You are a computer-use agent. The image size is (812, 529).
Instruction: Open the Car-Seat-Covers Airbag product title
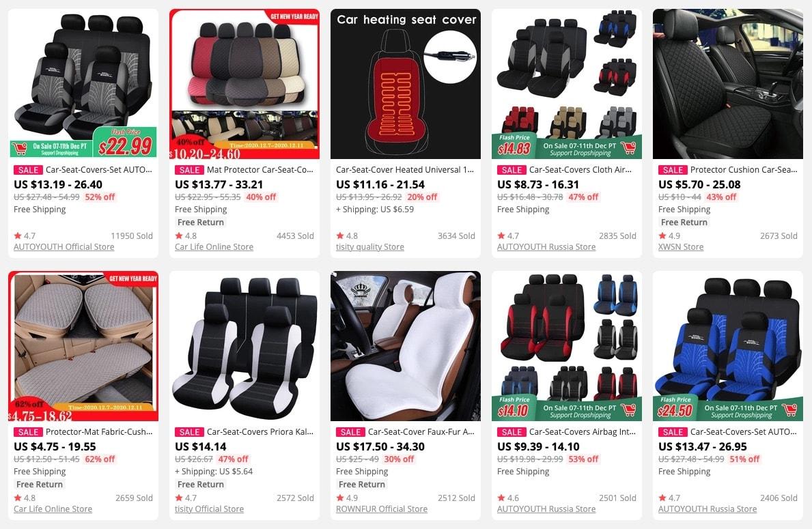coord(582,431)
